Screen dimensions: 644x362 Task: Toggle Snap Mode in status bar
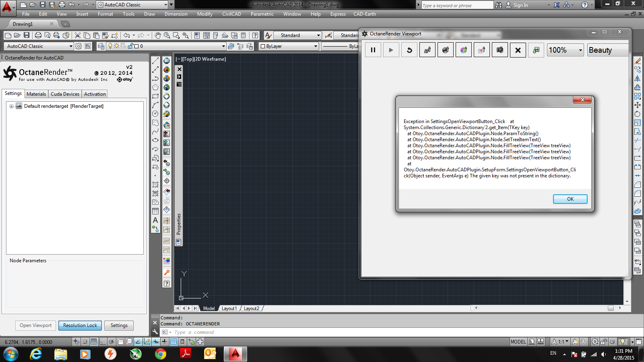click(85, 341)
